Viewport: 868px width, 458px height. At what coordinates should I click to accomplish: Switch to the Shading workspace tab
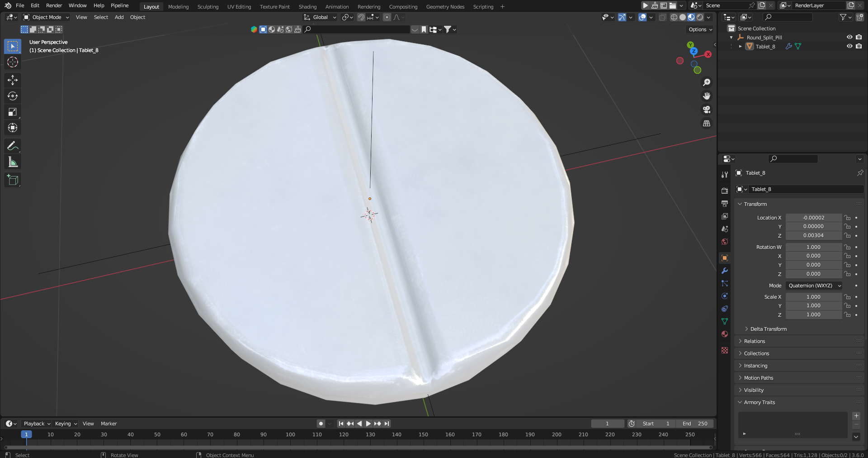point(307,7)
